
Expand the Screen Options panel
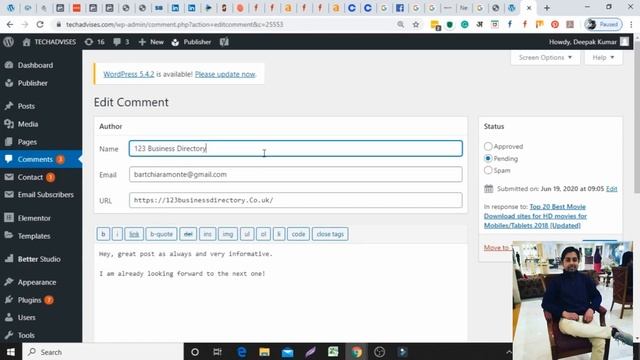pyautogui.click(x=545, y=58)
